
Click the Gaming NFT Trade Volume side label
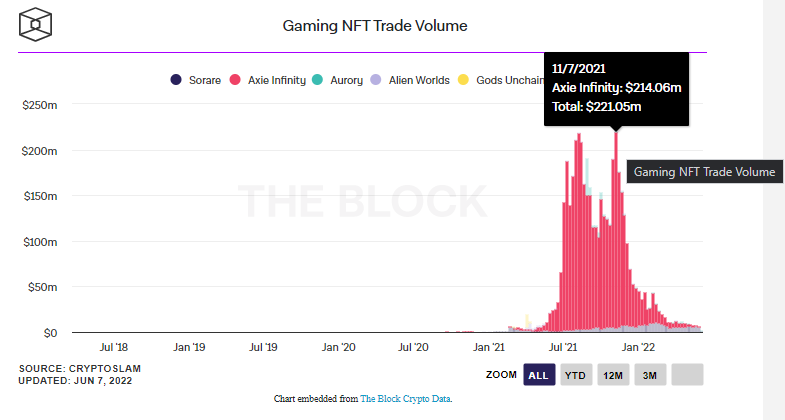(x=704, y=172)
